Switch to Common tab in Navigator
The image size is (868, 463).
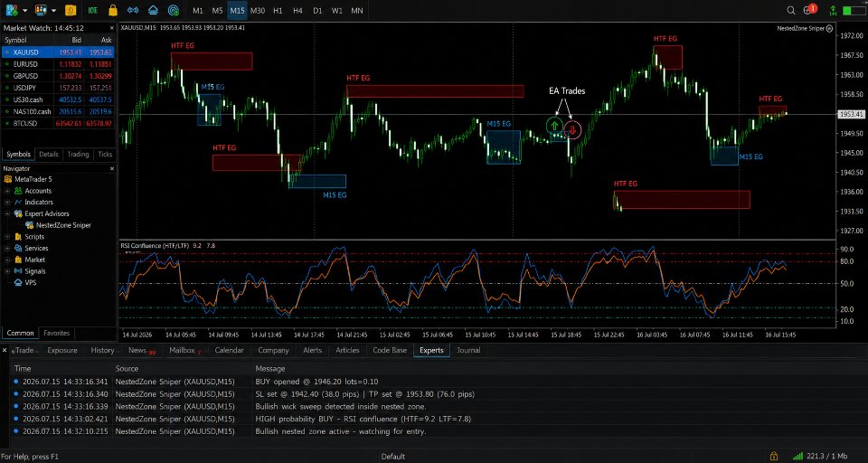tap(21, 334)
